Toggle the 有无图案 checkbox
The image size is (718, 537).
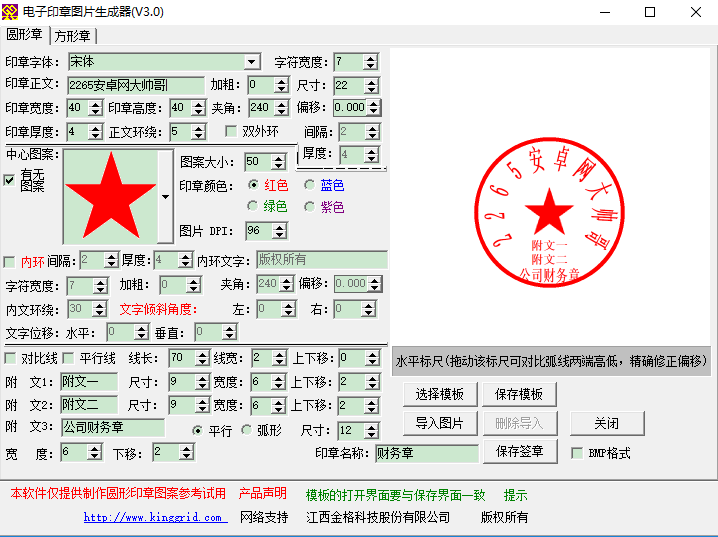tap(10, 180)
